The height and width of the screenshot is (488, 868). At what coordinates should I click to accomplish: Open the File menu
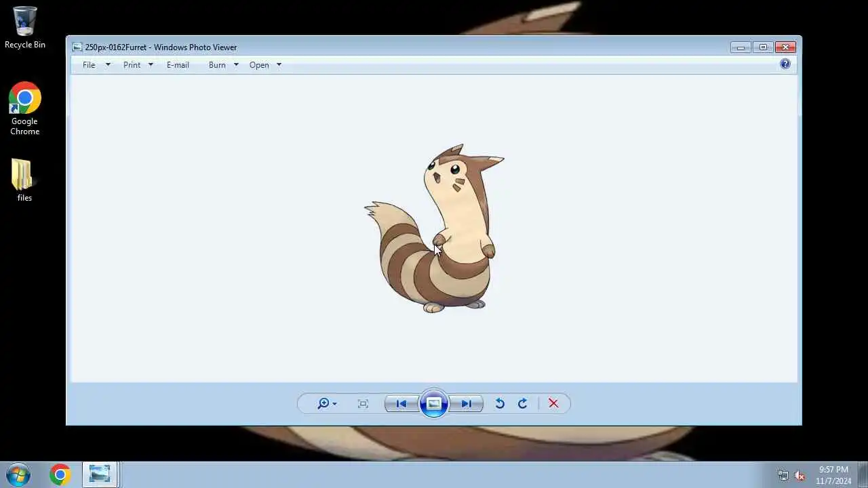89,65
